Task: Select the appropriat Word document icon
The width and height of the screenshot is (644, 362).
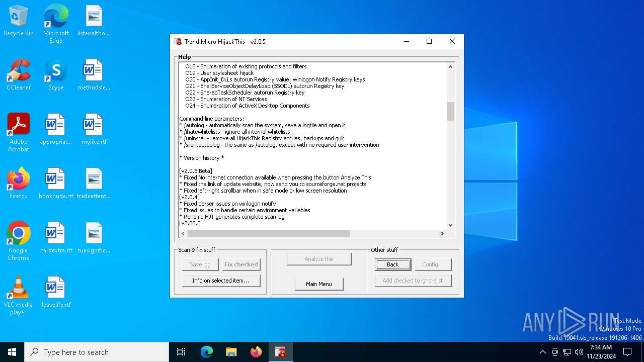Action: (x=56, y=130)
